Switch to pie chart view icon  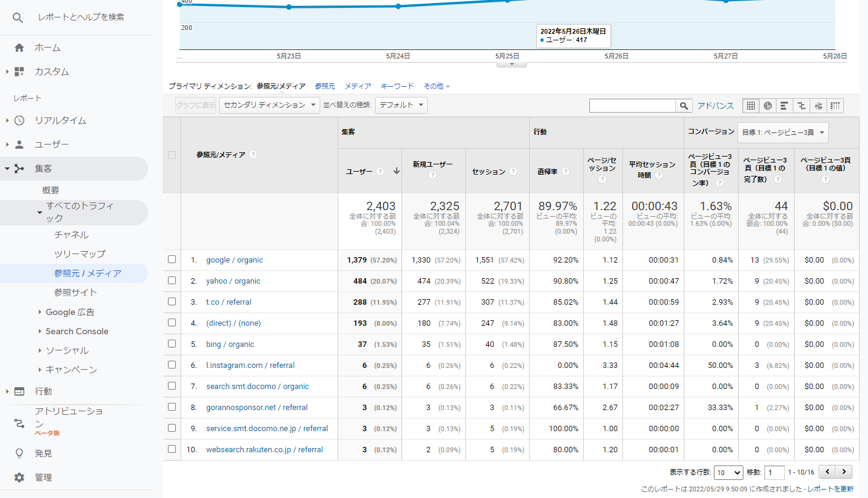[767, 106]
